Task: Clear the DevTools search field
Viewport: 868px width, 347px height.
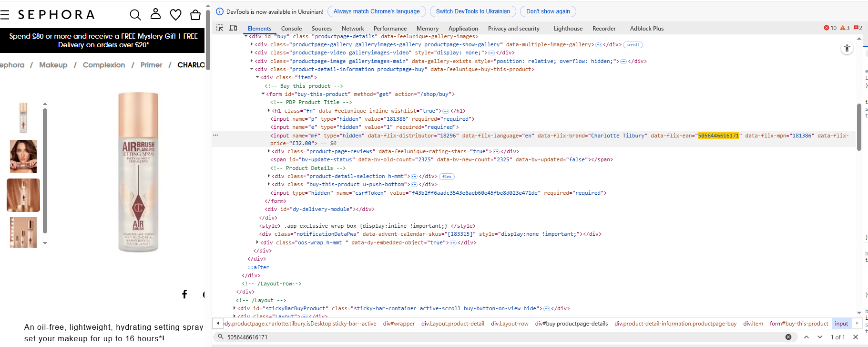Action: coord(788,337)
